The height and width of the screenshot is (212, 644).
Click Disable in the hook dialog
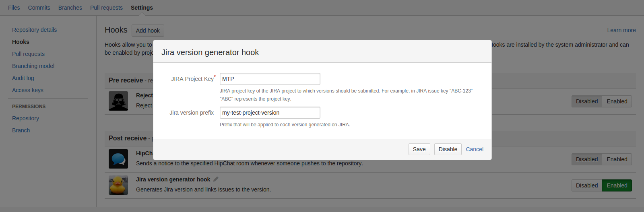[x=448, y=149]
